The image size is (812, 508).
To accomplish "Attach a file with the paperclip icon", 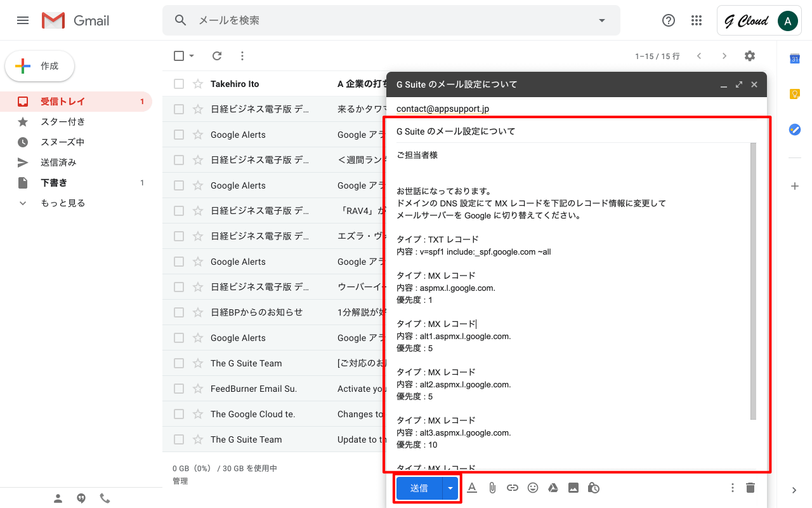I will pyautogui.click(x=492, y=488).
